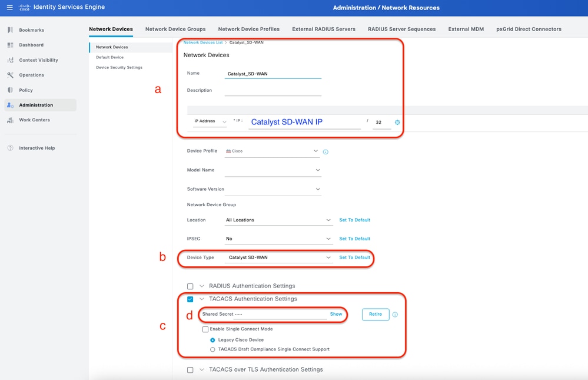The width and height of the screenshot is (588, 380).
Task: Open Bookmarks in sidebar
Action: point(32,30)
